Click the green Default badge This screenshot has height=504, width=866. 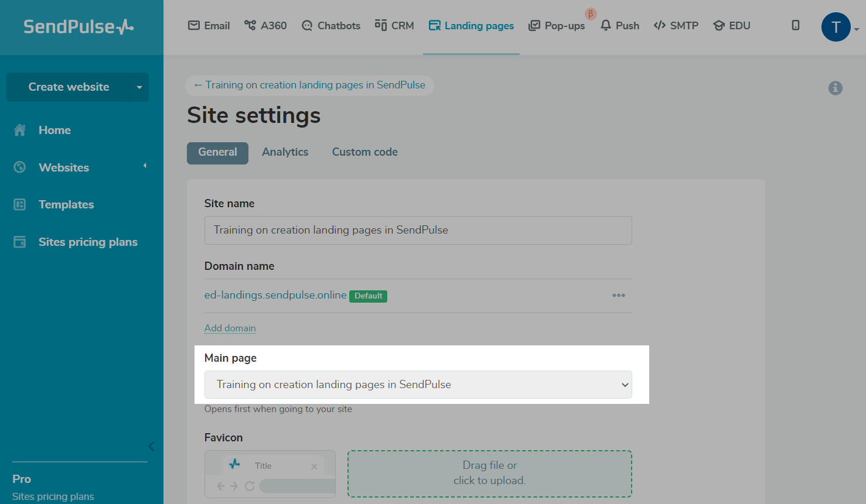coord(368,296)
